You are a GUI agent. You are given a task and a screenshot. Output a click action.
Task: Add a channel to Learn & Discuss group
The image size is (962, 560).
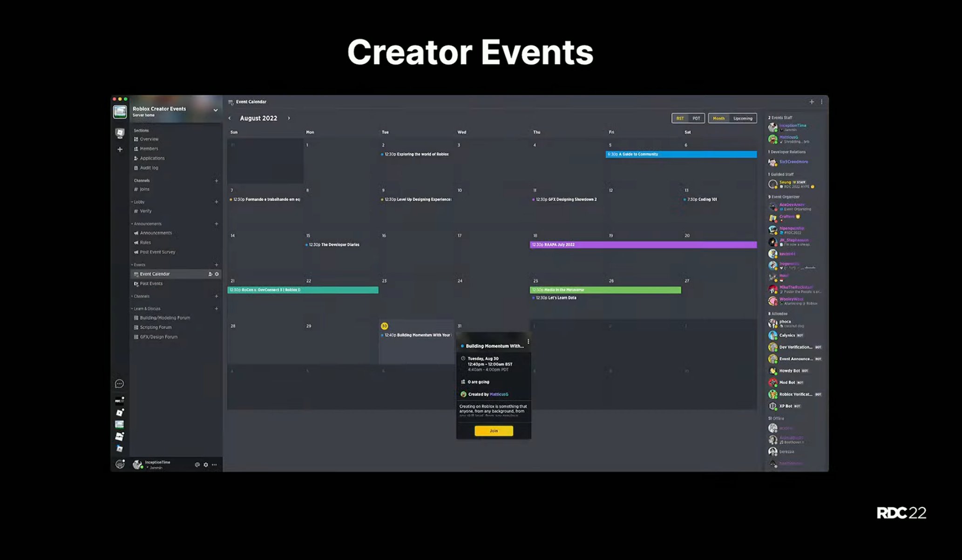click(x=217, y=309)
